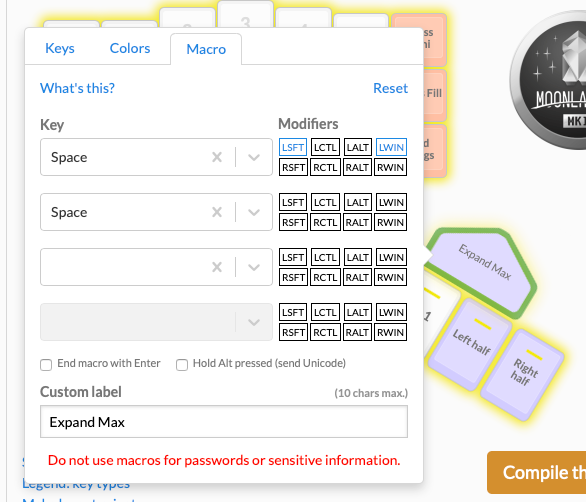Image resolution: width=586 pixels, height=502 pixels.
Task: Open the second key dropdown chevron
Action: 254,212
